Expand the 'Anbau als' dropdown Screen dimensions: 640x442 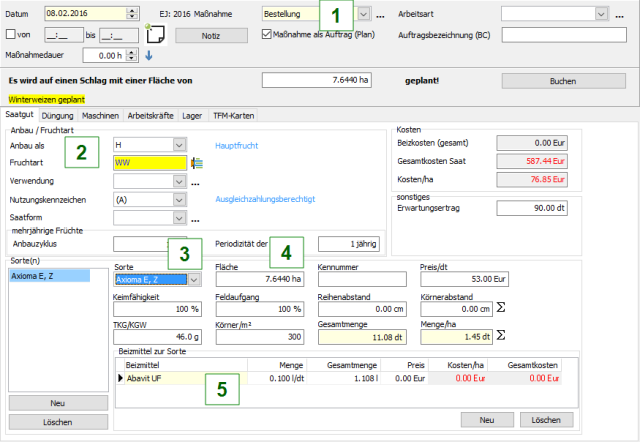coord(179,145)
